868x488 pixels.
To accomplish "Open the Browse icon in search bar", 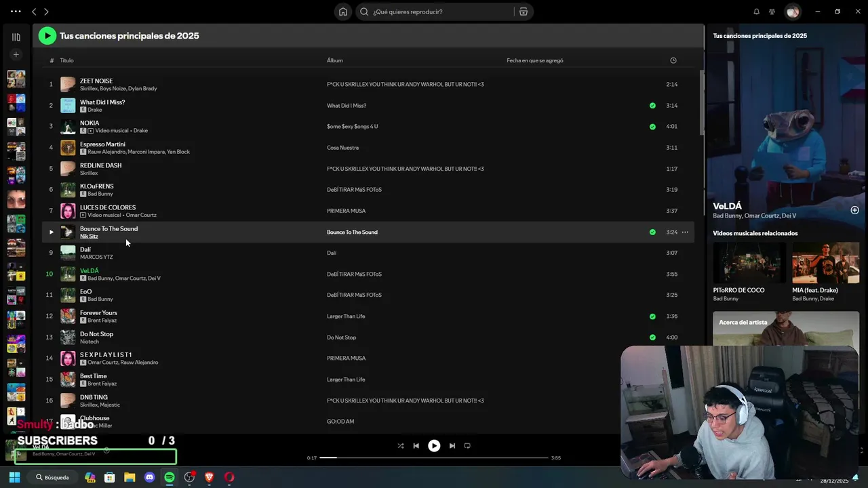I will (x=523, y=12).
